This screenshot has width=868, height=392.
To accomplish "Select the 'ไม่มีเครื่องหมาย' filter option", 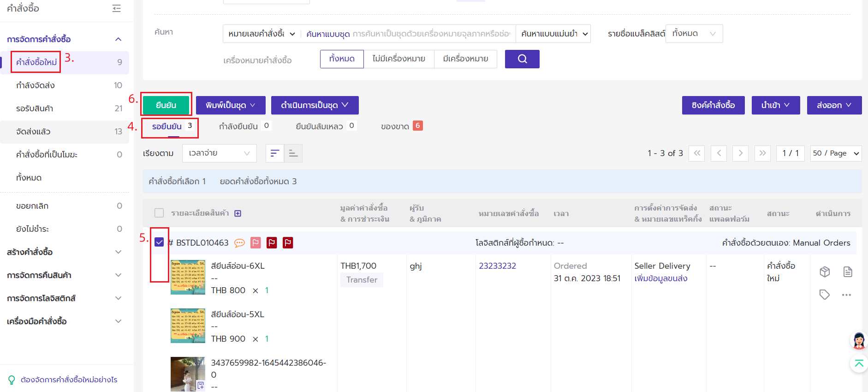I will pos(398,59).
